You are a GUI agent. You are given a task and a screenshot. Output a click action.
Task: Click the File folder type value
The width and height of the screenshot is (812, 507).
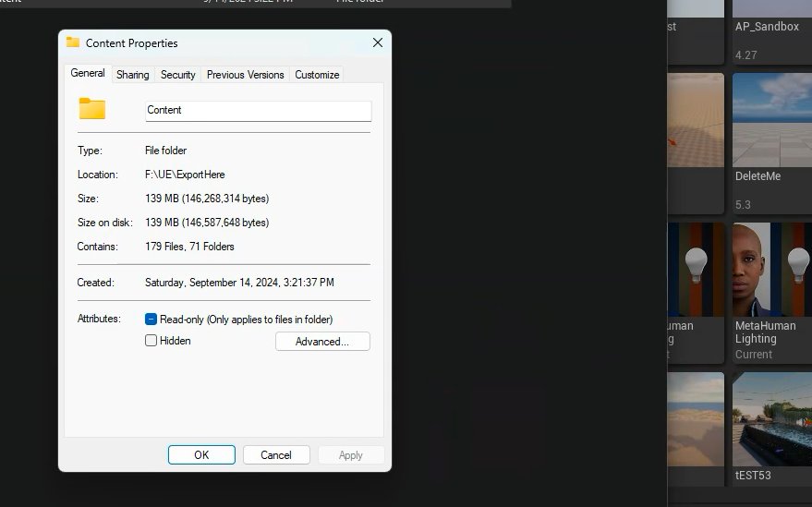165,151
